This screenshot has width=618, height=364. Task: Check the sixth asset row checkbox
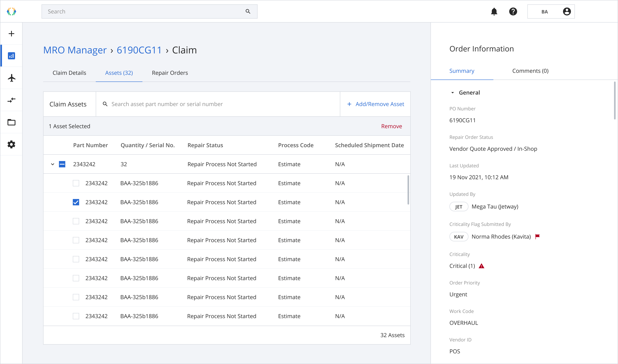coord(76,278)
